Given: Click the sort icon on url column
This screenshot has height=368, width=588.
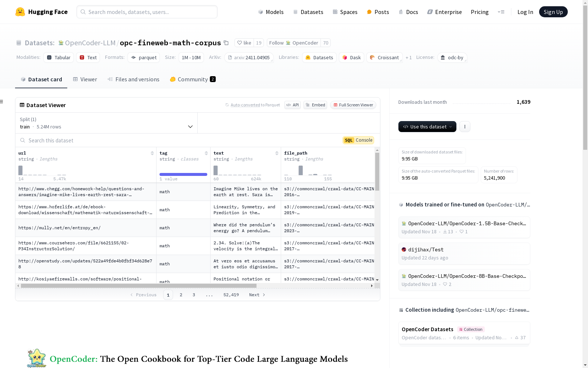Looking at the screenshot, I should tap(152, 153).
